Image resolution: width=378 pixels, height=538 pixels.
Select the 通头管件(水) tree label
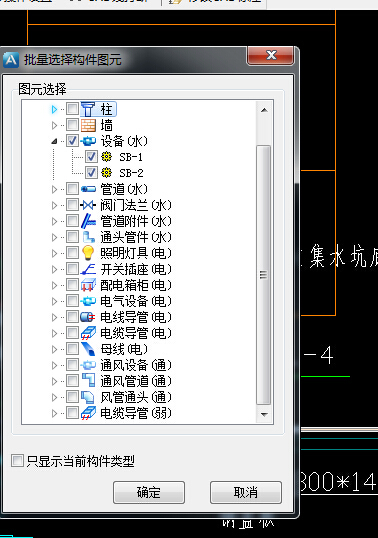[x=135, y=237]
